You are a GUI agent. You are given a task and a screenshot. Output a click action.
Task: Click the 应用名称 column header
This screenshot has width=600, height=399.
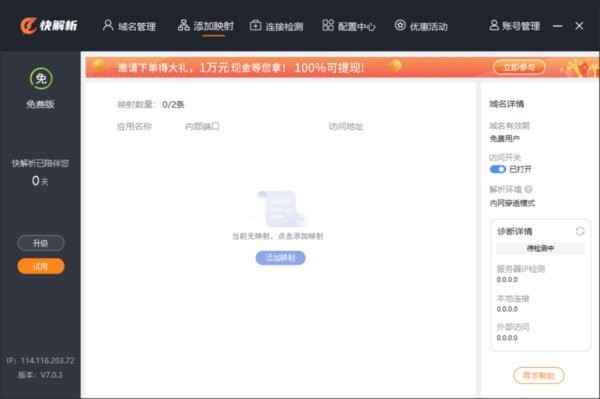pyautogui.click(x=134, y=126)
